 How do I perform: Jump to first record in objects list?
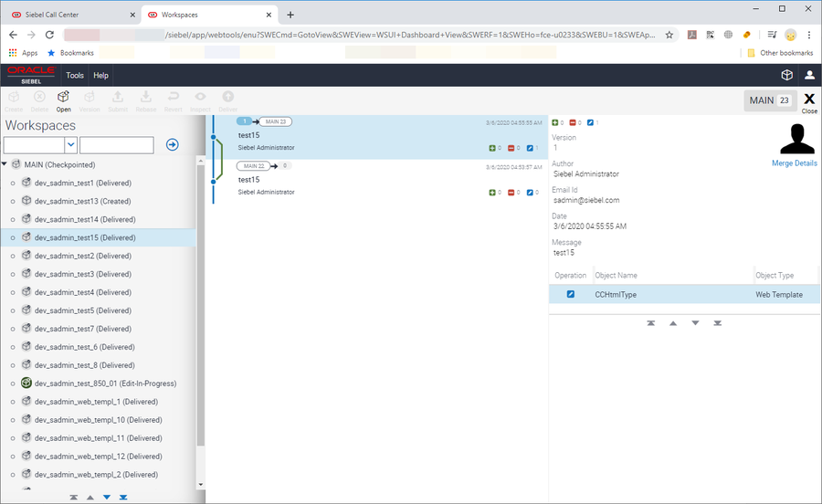tap(650, 323)
